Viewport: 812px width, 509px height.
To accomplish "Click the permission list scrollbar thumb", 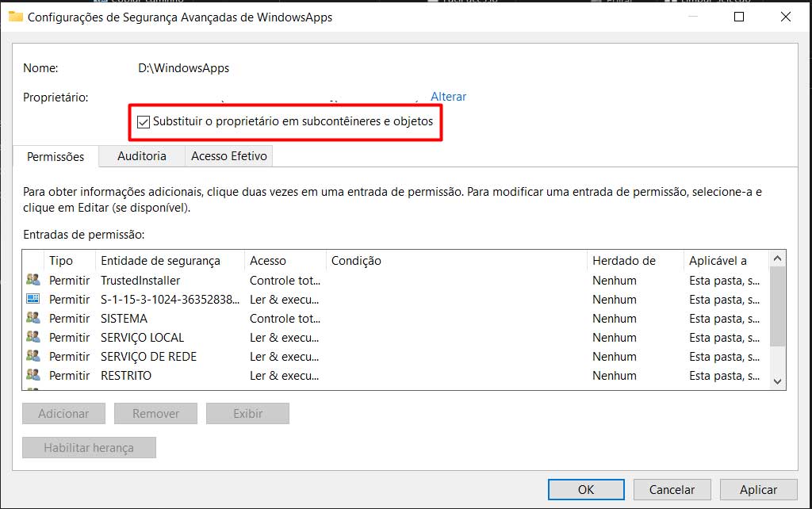I will point(777,306).
